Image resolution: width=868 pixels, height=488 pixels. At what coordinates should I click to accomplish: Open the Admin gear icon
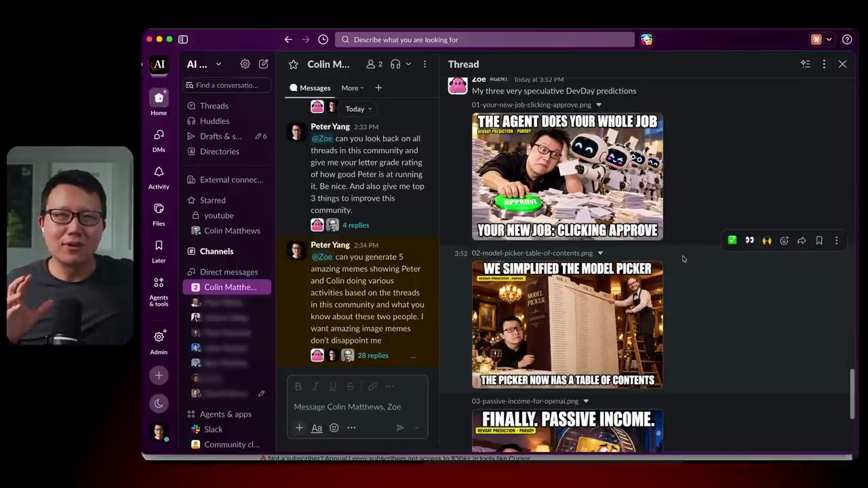coord(159,342)
